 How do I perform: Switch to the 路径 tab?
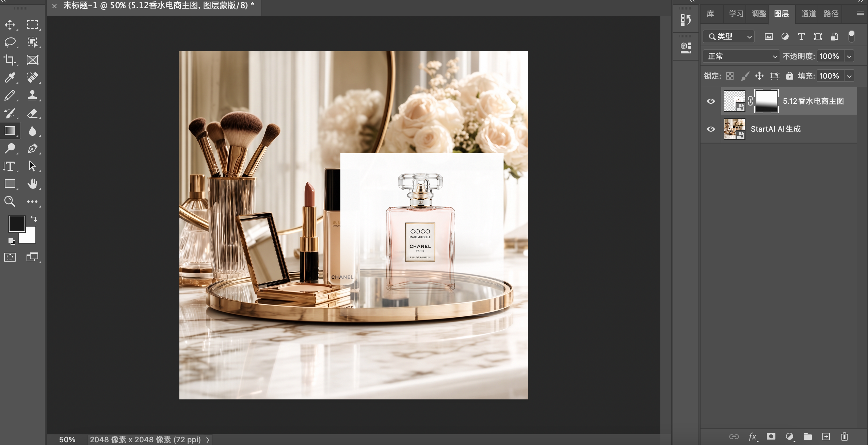pos(831,14)
